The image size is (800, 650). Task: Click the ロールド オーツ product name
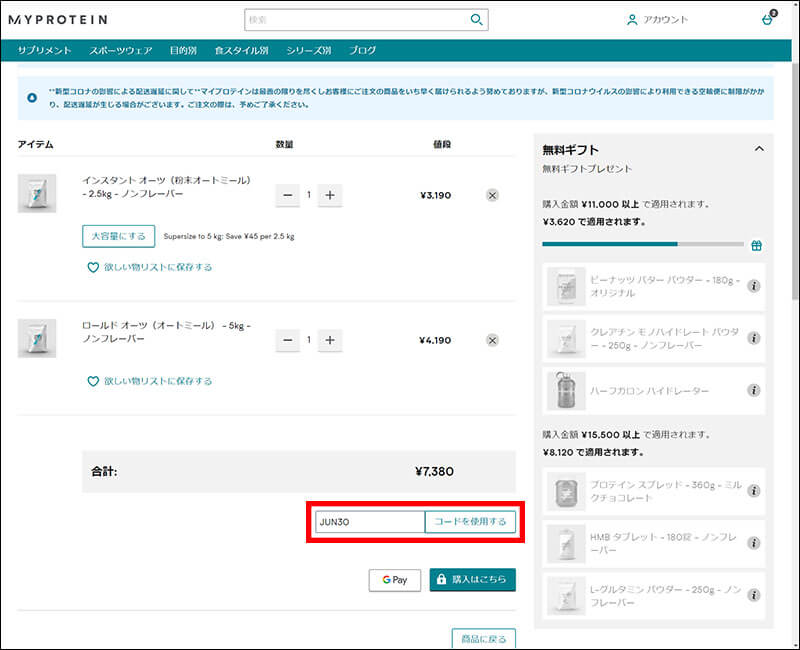[x=166, y=332]
